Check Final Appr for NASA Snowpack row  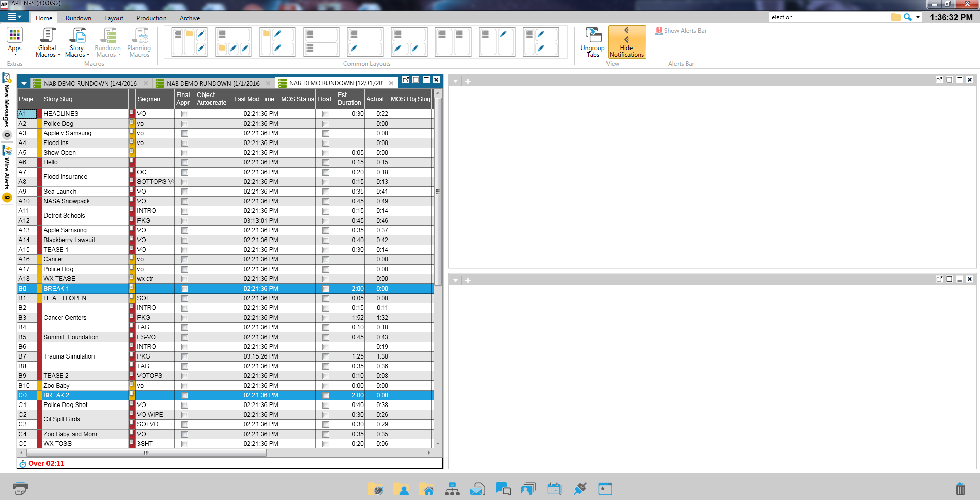[x=184, y=202]
